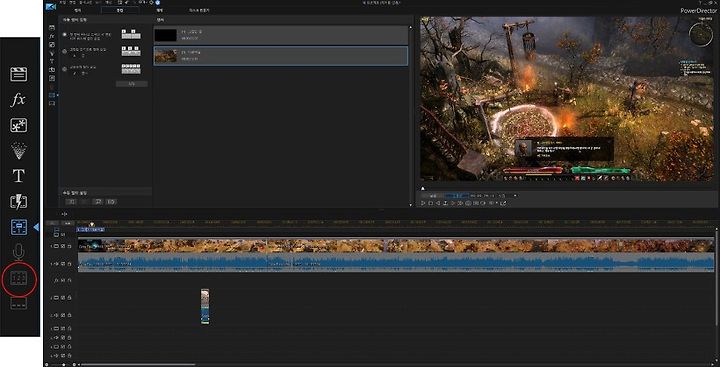This screenshot has height=367, width=720.
Task: Play the preview
Action: [x=423, y=203]
